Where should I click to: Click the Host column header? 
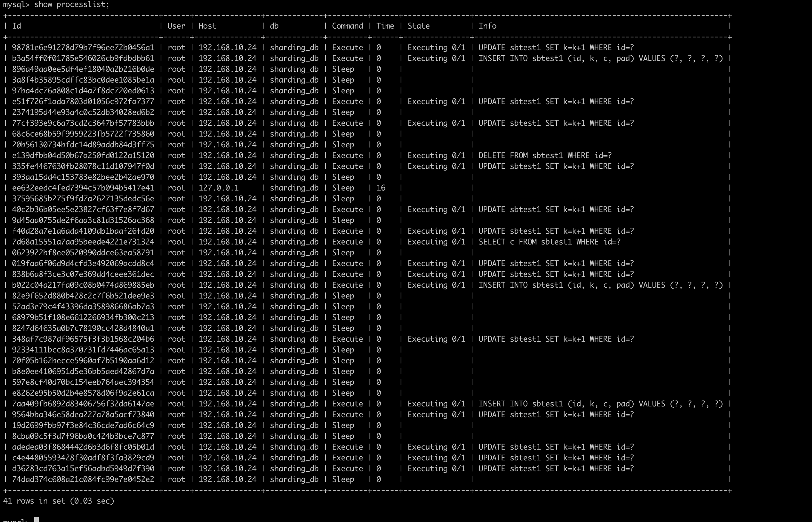(x=207, y=26)
